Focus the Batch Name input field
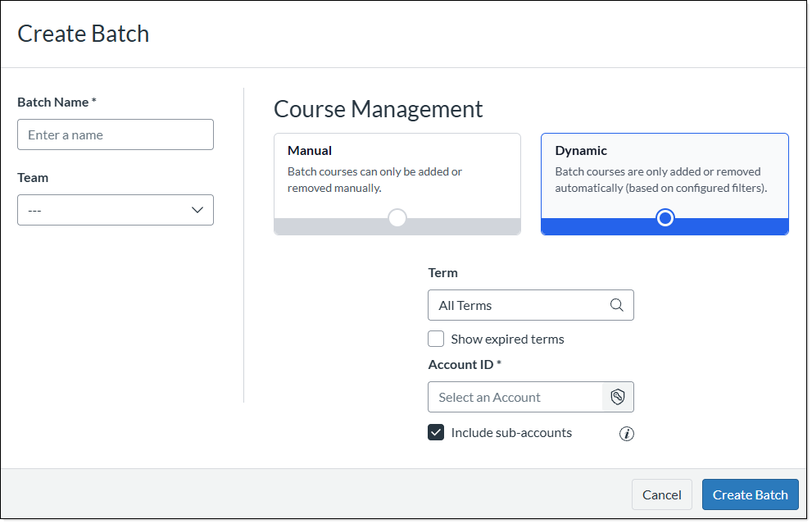 pyautogui.click(x=115, y=134)
